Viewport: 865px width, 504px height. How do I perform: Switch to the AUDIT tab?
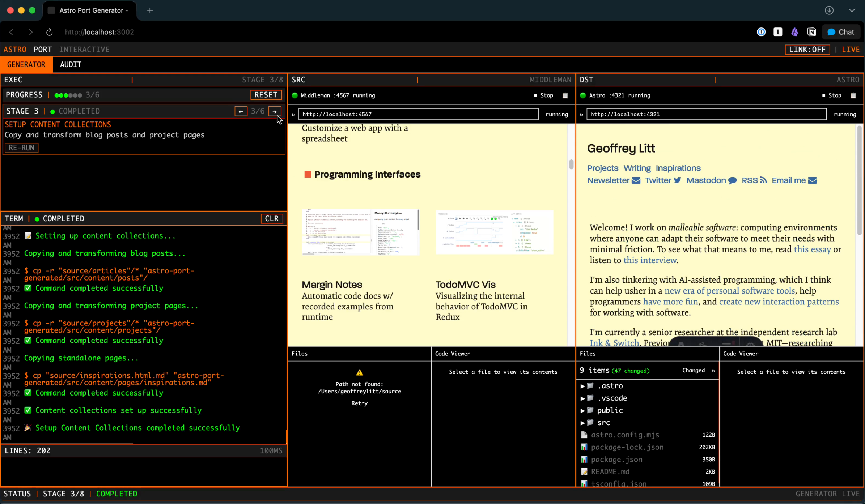(71, 64)
